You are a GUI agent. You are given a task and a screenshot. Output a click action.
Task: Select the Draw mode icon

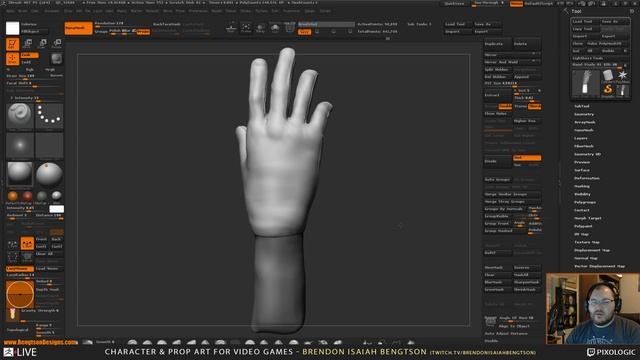pyautogui.click(x=13, y=59)
